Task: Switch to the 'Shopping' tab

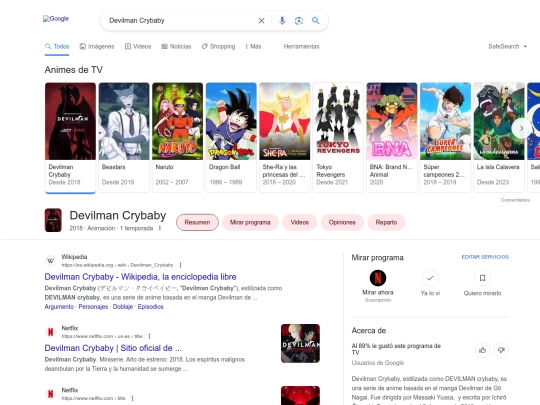Action: 218,46
